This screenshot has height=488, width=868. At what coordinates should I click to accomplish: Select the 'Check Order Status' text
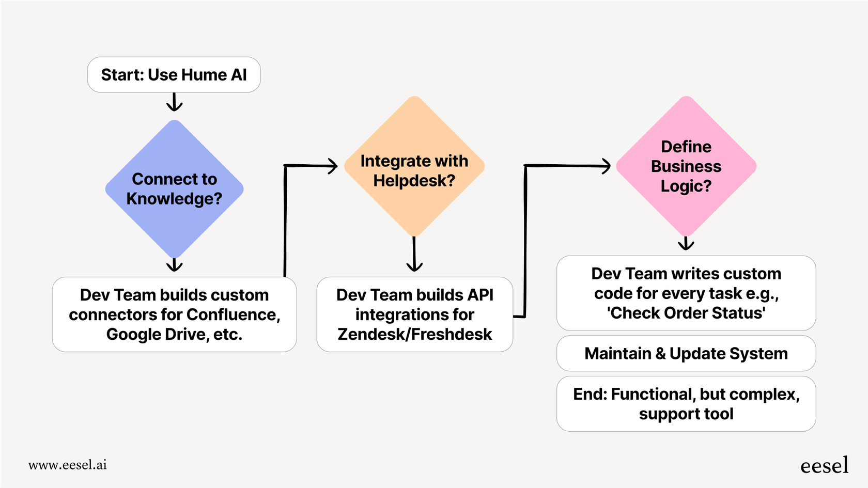coord(686,313)
